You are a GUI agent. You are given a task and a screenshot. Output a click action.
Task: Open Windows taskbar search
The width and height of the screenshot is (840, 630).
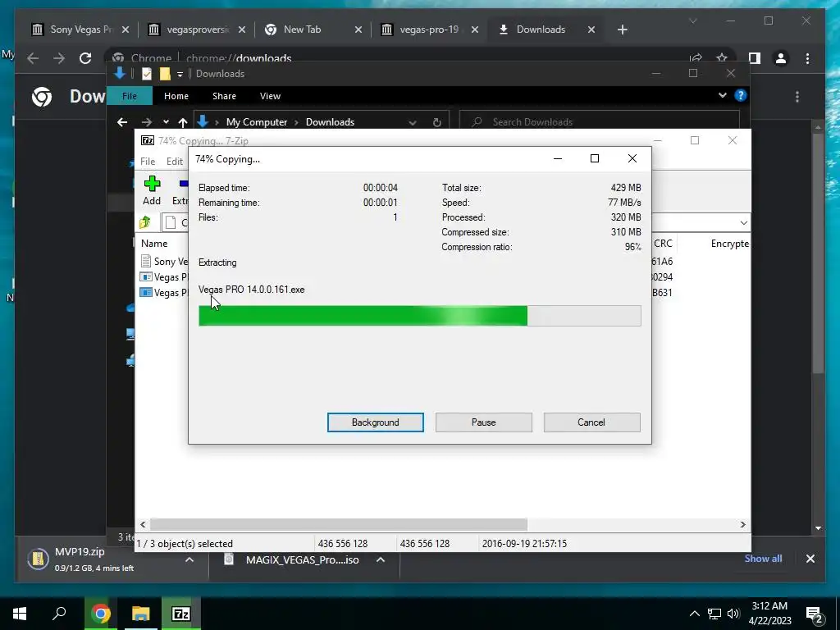(x=59, y=614)
